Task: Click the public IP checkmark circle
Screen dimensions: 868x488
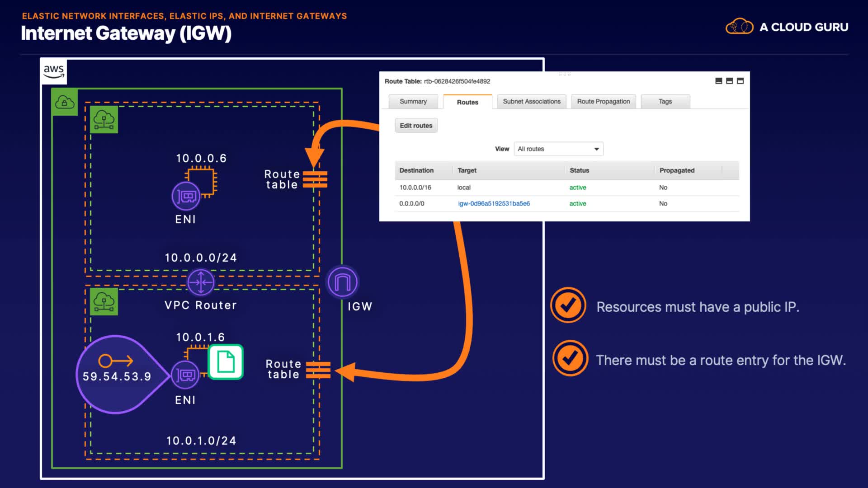Action: pyautogui.click(x=568, y=305)
